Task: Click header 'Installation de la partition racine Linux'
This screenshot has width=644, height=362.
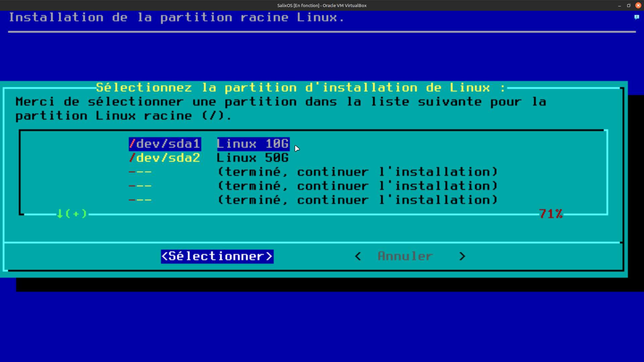Action: tap(176, 17)
